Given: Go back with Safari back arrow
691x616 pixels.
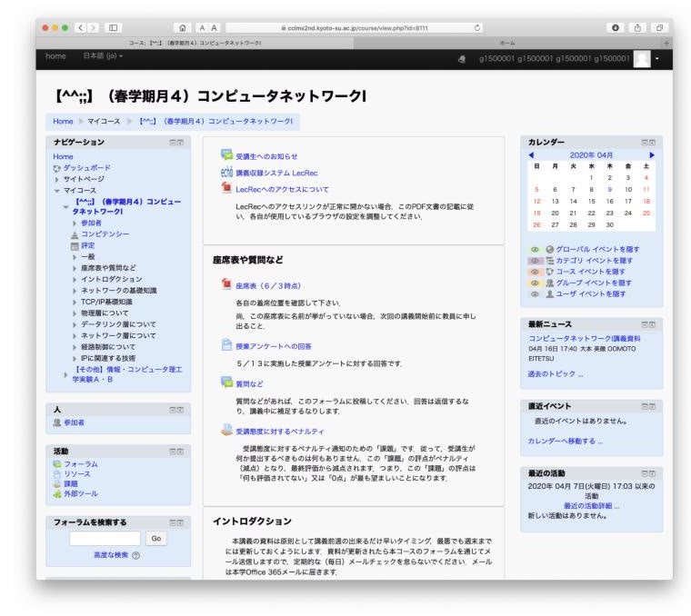Looking at the screenshot, I should point(80,28).
